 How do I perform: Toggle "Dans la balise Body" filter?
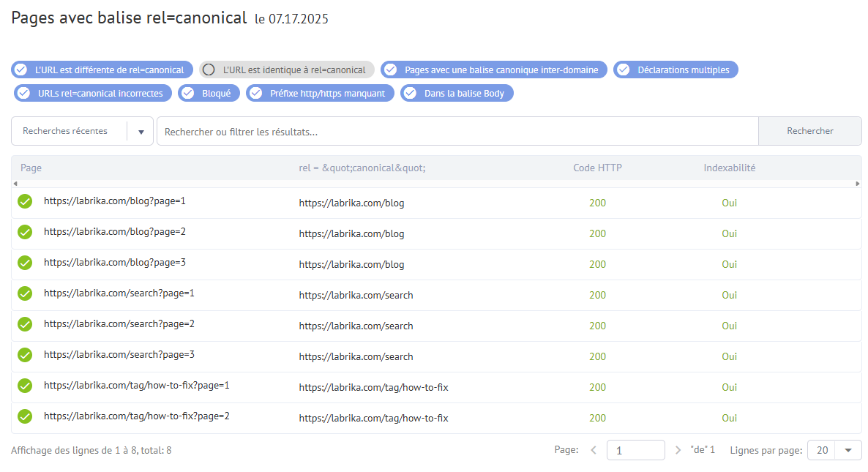point(457,93)
